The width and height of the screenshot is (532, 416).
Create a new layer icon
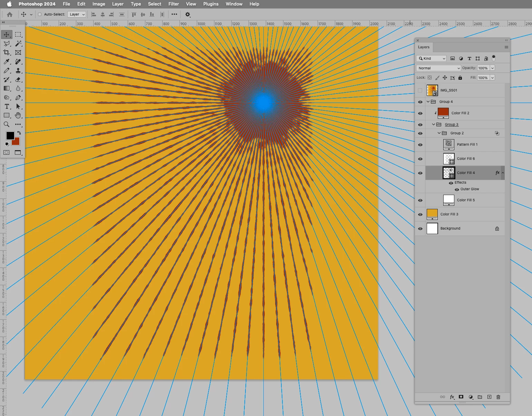click(x=489, y=397)
